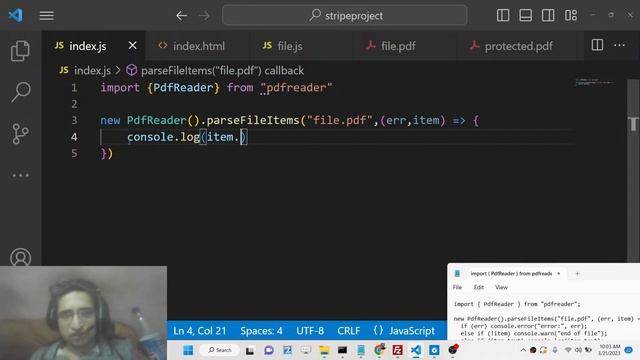Select the Notepad document tab
Image resolution: width=640 pixels, height=360 pixels.
(511, 273)
